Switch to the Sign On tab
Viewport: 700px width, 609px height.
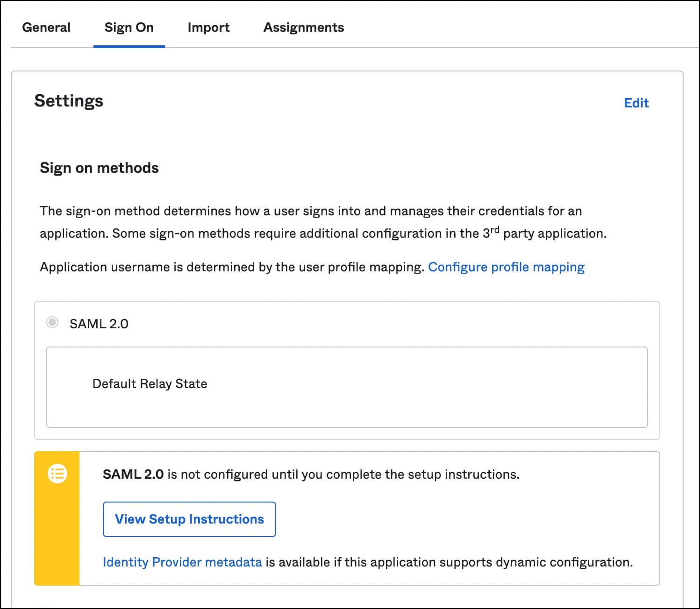[x=129, y=28]
